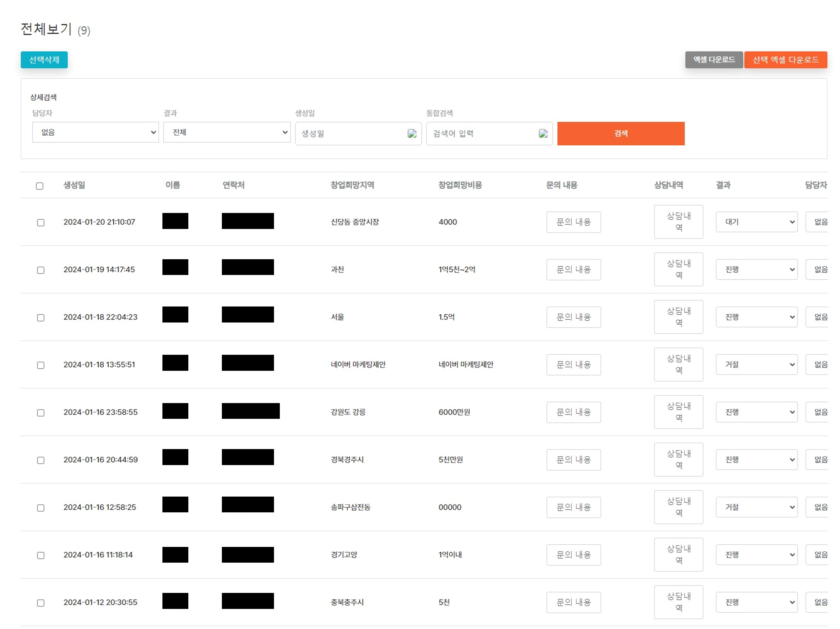This screenshot has height=629, width=840.
Task: Open 상담내역 for 신당동 중앙시장 row
Action: (678, 222)
